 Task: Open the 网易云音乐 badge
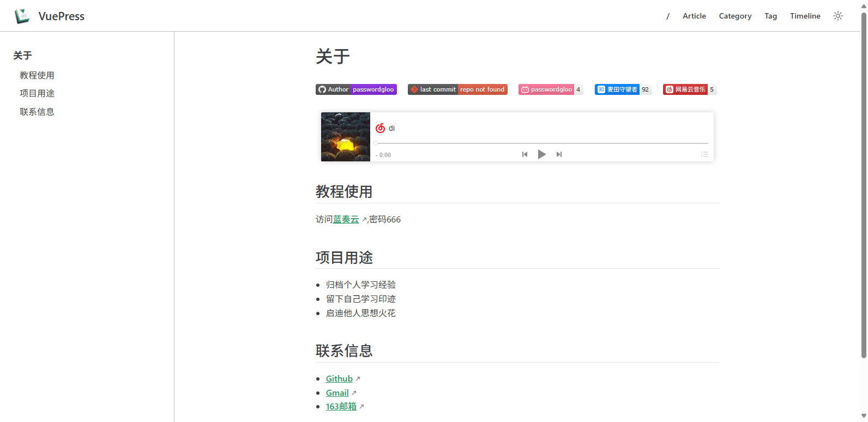point(690,89)
